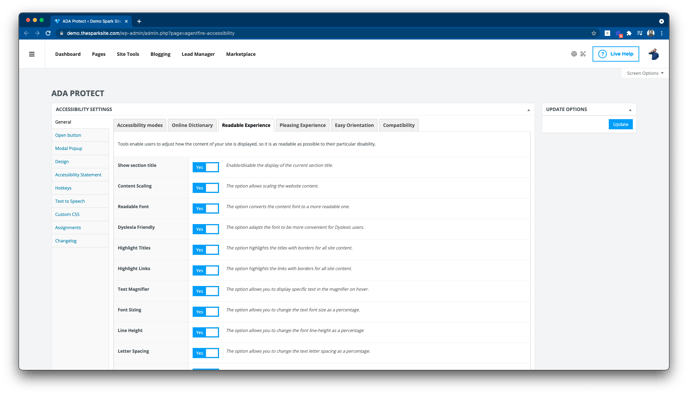Screen dimensions: 688x395
Task: Toggle Readable Font switch
Action: (x=205, y=208)
